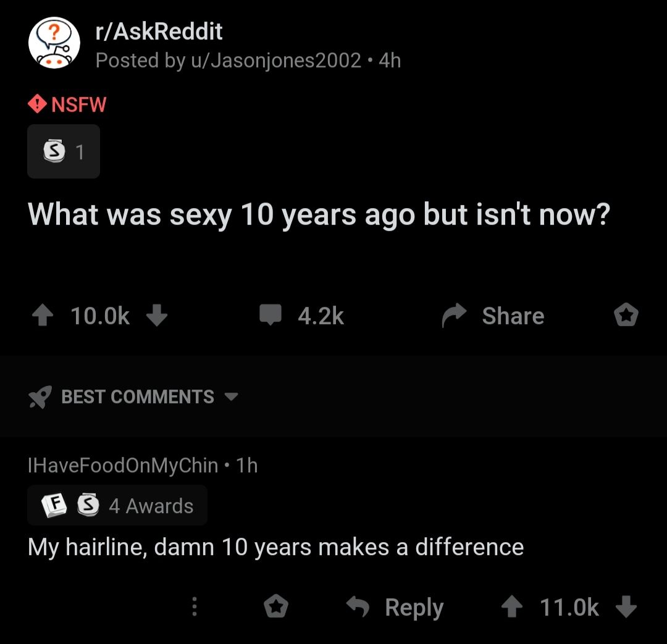
Task: Open the r/AskReddit subreddit avatar
Action: point(54,44)
